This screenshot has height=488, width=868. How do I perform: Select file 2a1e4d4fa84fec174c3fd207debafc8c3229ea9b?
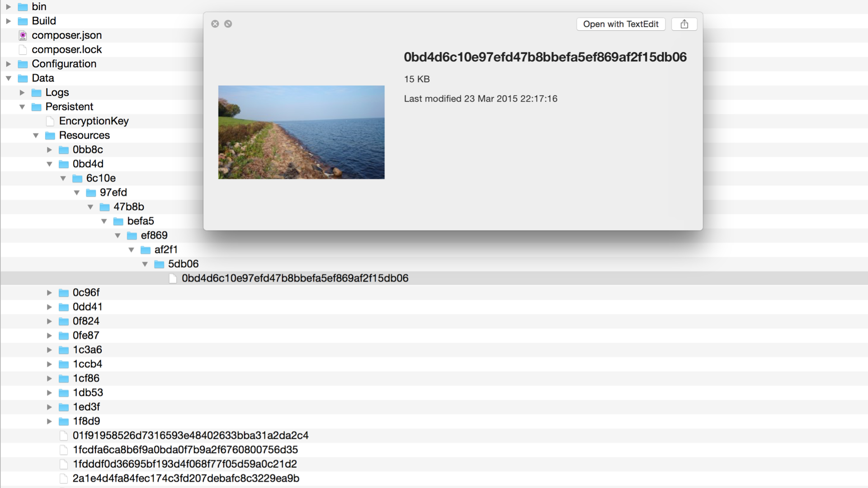[x=186, y=479]
